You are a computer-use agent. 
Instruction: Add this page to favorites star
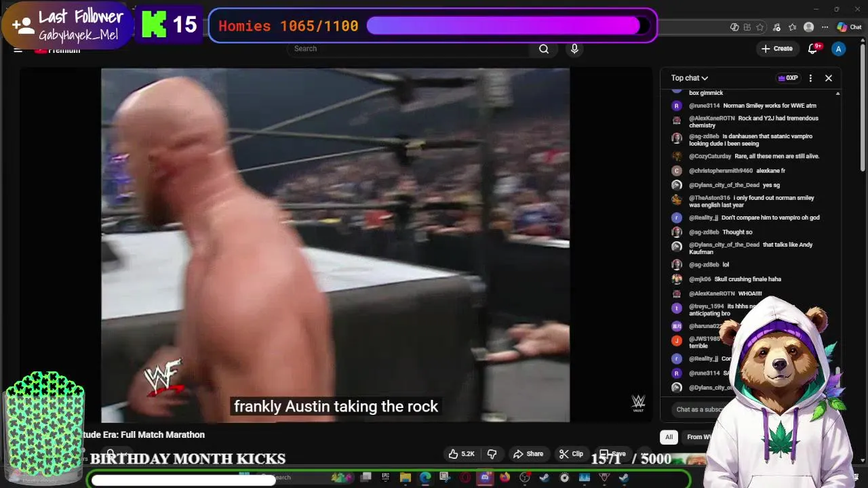[x=760, y=27]
